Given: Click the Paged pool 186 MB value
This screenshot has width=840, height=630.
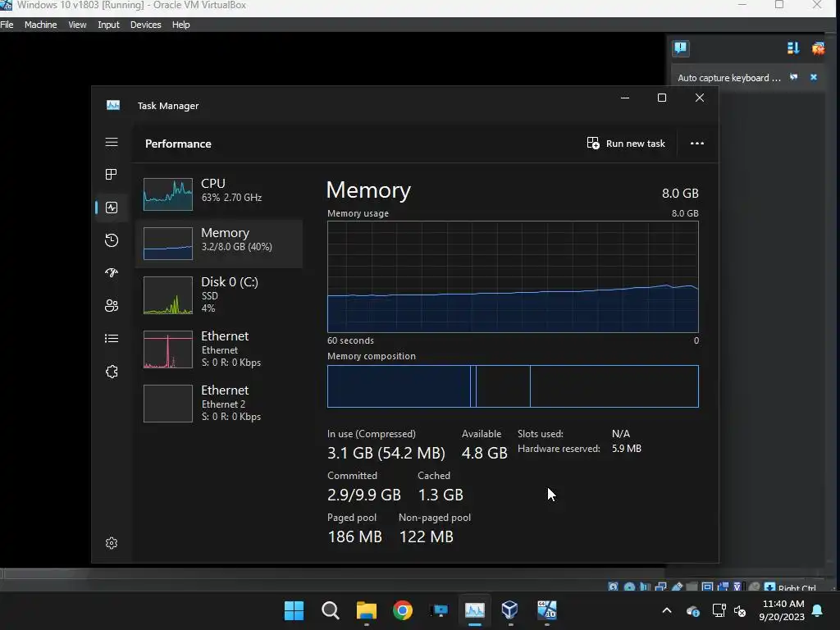Looking at the screenshot, I should [354, 536].
